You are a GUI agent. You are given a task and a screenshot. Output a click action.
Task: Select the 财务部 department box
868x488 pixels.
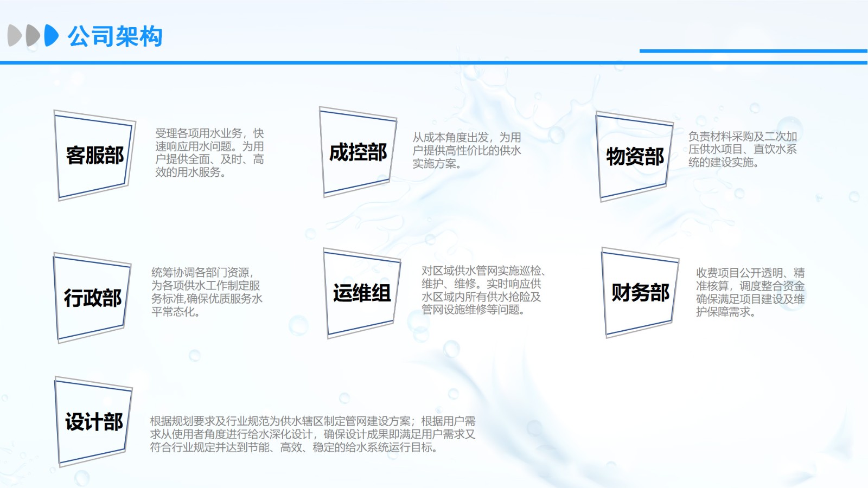click(640, 293)
